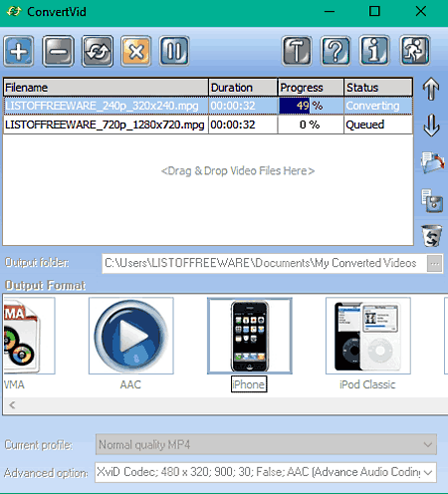Screen dimensions: 448x494
Task: Save the file list with the floppy disk icon
Action: tap(432, 200)
